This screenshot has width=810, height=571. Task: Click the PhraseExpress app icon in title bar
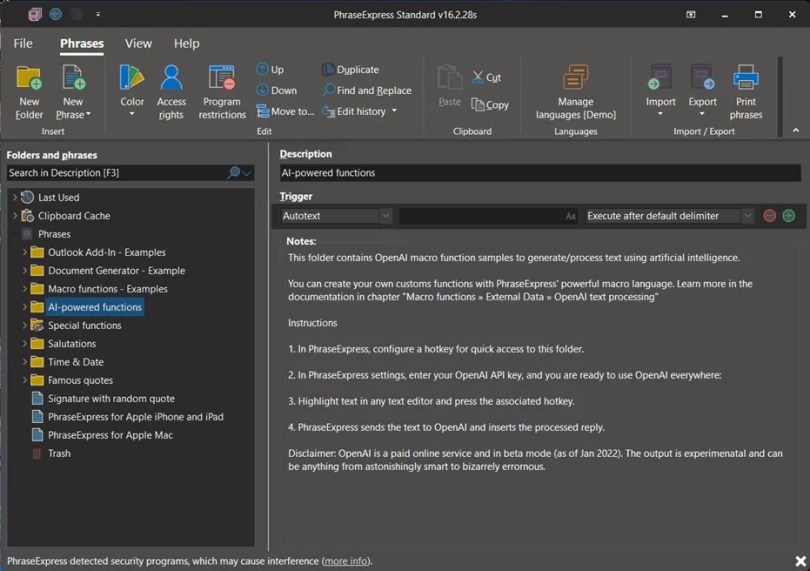(35, 14)
